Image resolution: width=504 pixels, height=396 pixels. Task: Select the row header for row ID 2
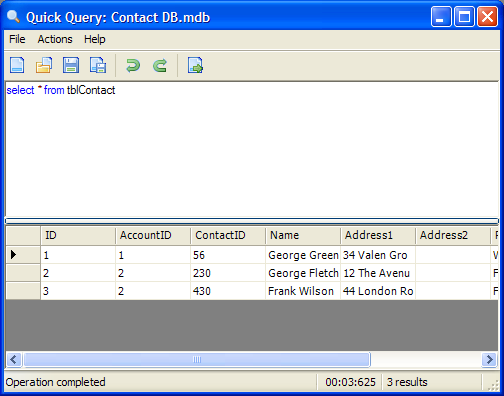point(23,273)
